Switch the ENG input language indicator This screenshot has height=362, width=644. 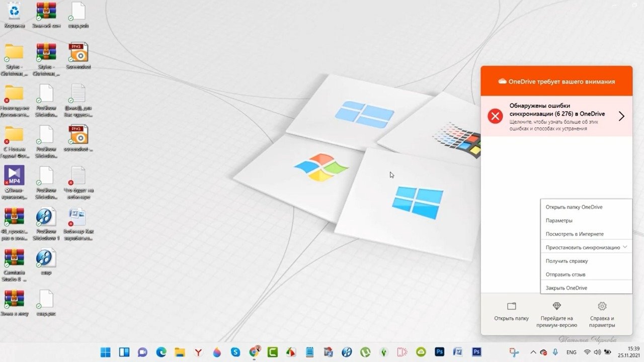pyautogui.click(x=571, y=352)
